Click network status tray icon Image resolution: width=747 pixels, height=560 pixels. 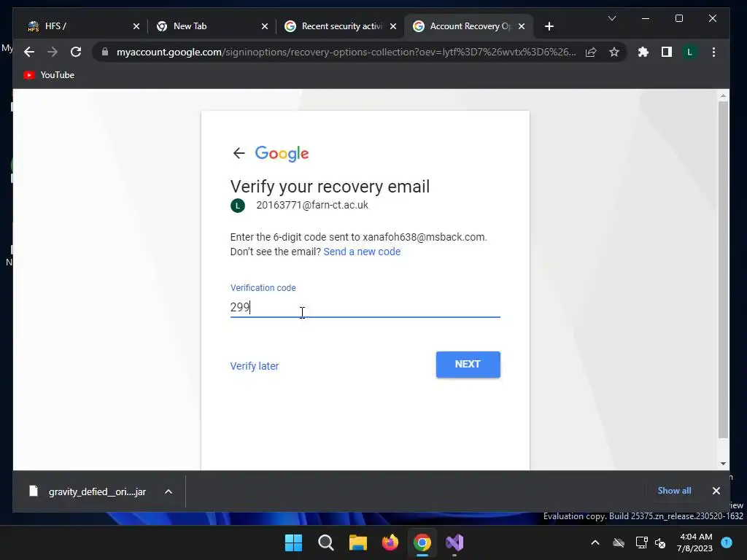click(641, 542)
